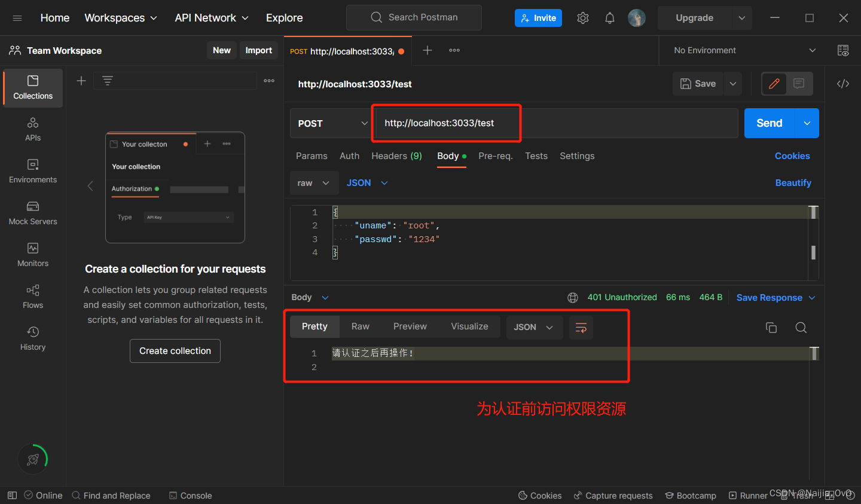Click the previous arrow on onboarding carousel
Viewport: 861px width, 504px height.
(90, 186)
